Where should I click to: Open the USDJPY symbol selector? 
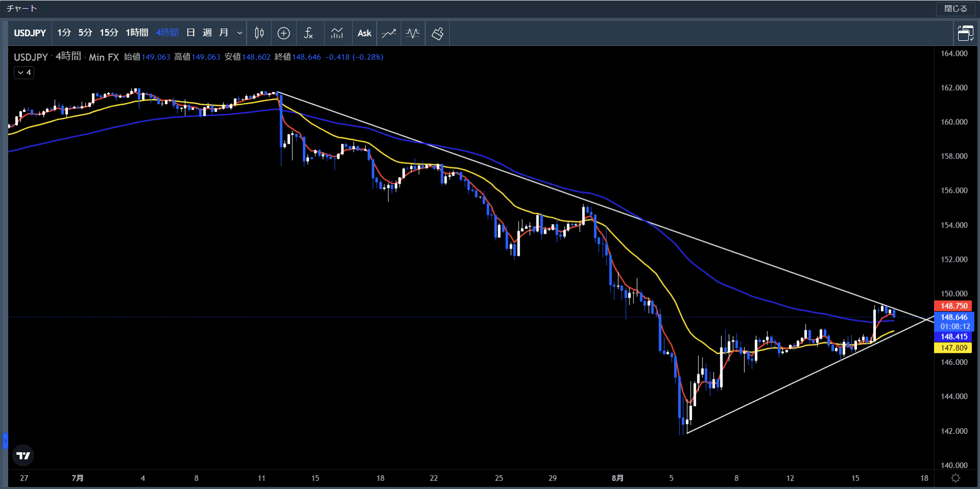pyautogui.click(x=30, y=33)
